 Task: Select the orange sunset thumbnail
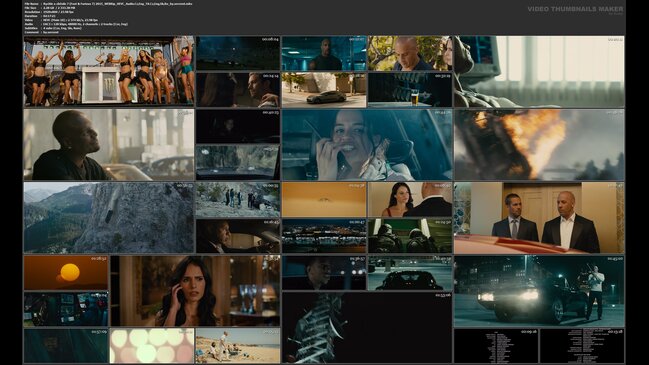[66, 273]
